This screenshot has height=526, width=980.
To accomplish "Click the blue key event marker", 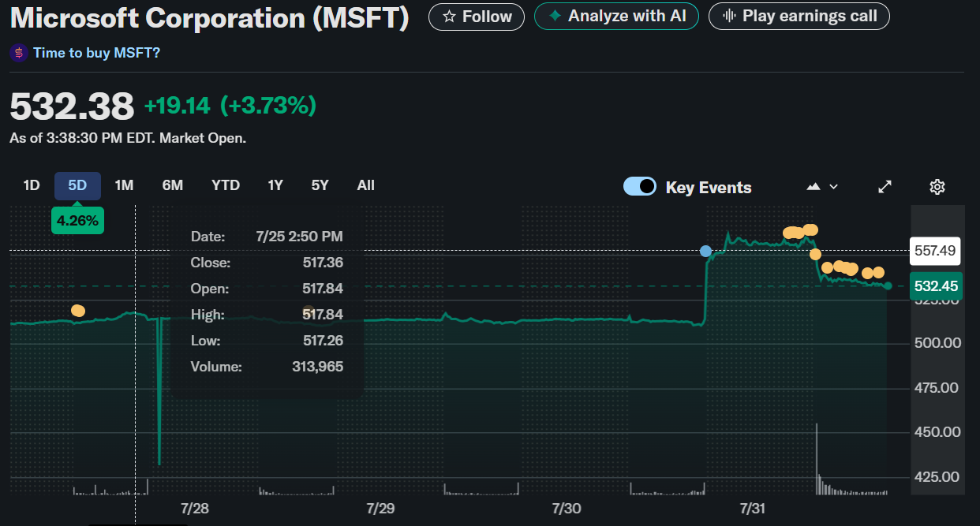I will pos(705,251).
